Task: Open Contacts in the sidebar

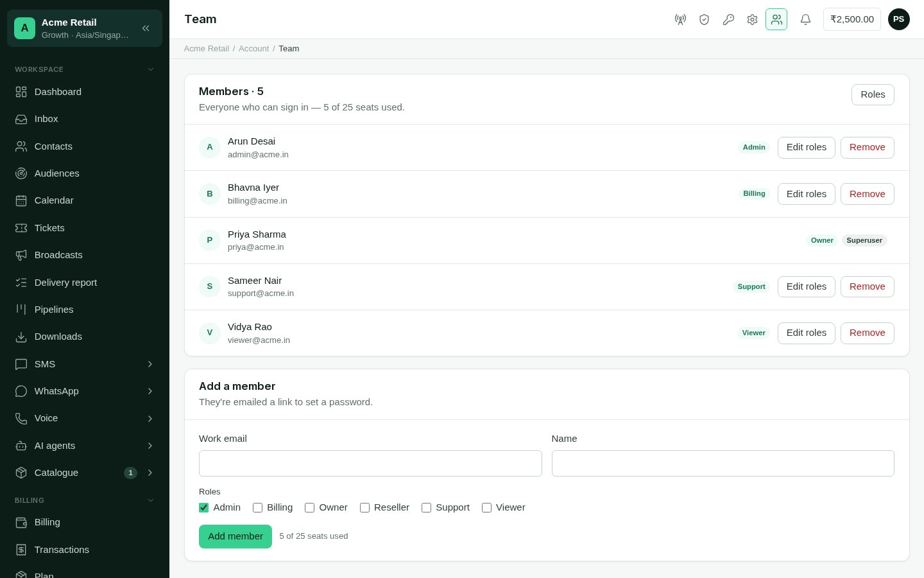Action: 85,146
